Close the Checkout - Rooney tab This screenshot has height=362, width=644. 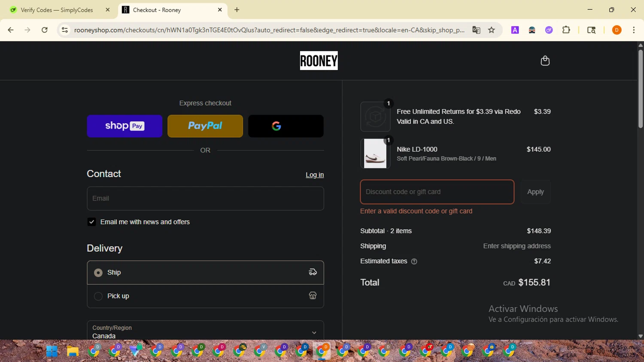(220, 10)
